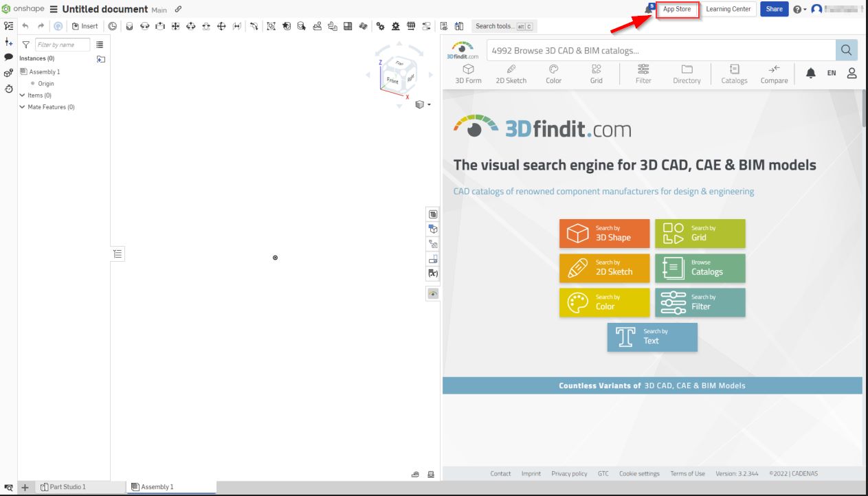868x496 pixels.
Task: Open the Cookie settings footer link
Action: (639, 473)
